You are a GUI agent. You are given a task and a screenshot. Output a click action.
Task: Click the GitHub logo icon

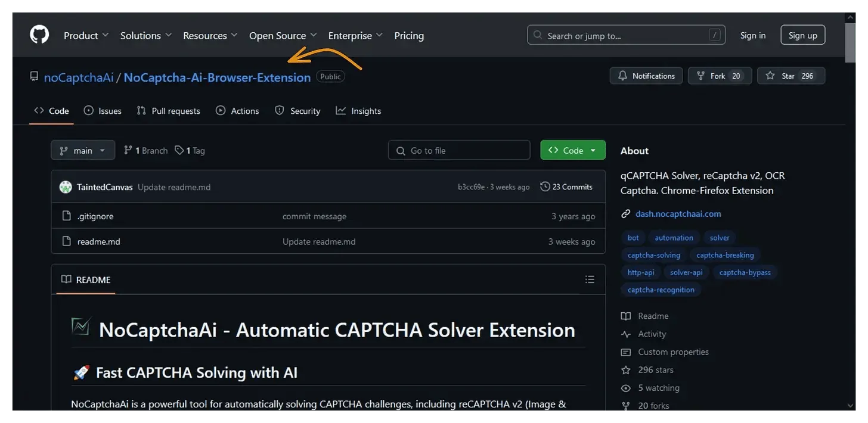39,35
